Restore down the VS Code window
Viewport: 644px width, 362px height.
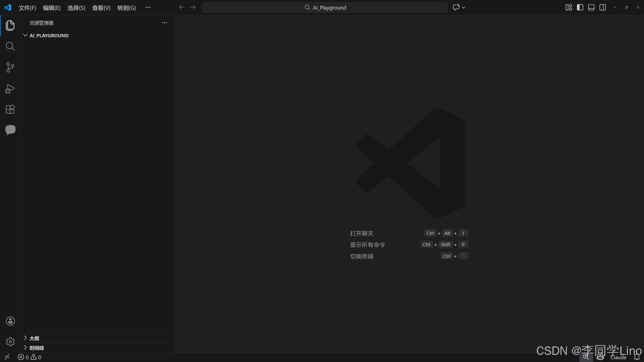point(626,8)
